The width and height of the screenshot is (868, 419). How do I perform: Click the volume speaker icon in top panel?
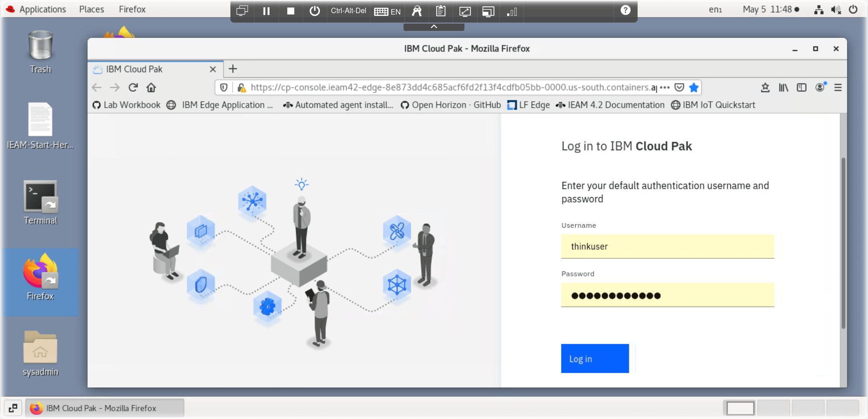[836, 10]
